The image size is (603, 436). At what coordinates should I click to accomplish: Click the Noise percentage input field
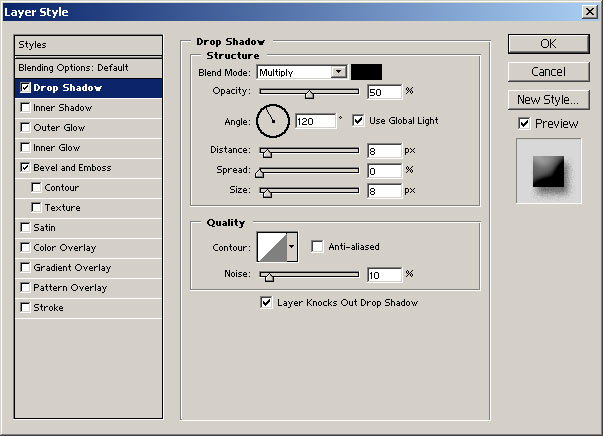click(384, 275)
